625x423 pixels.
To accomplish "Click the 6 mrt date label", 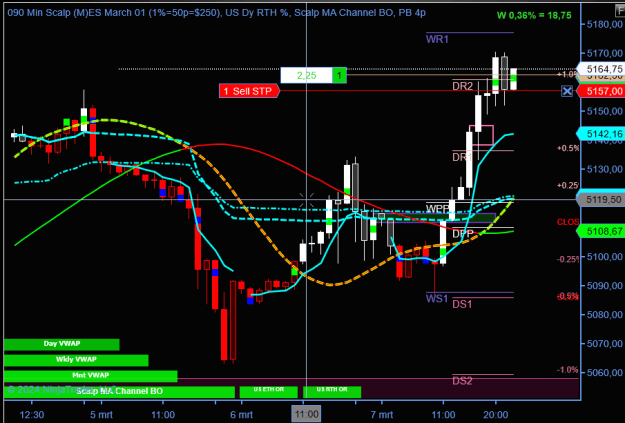I will 241,415.
